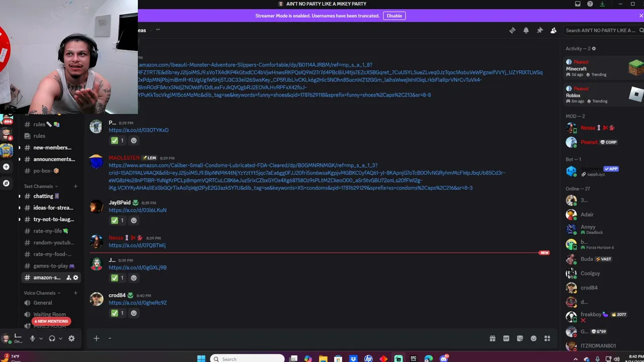The image size is (644, 362).
Task: Toggle headphone deafen in user panel
Action: [x=52, y=338]
